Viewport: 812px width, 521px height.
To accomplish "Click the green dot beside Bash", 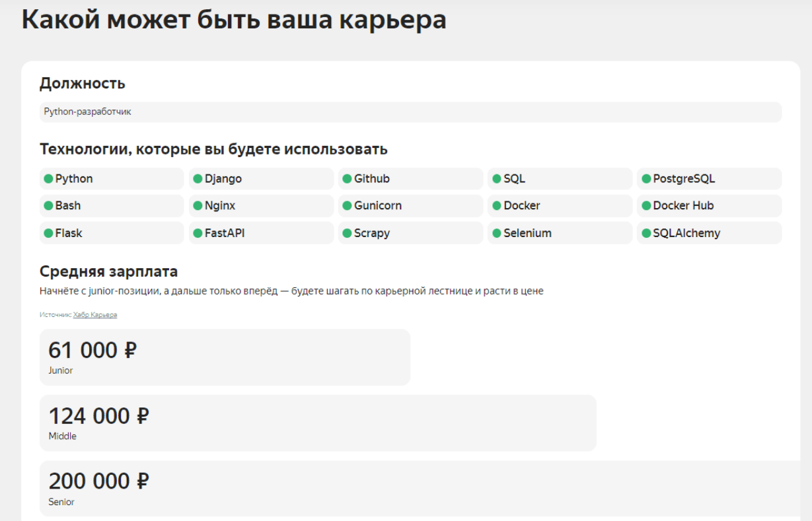I will point(48,206).
